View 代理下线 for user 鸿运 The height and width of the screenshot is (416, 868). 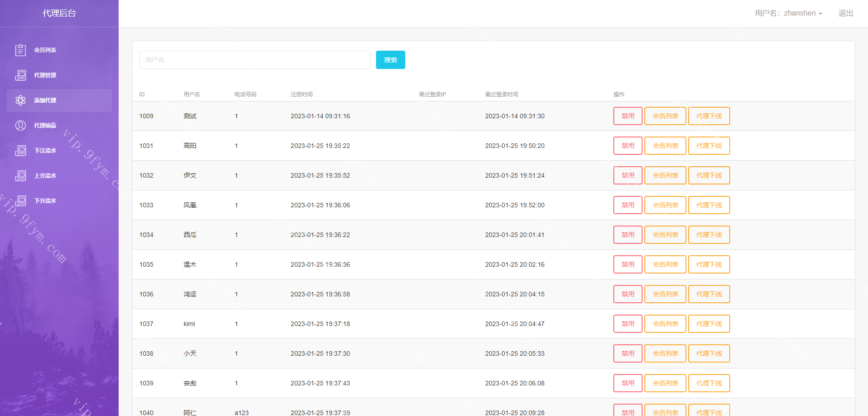(709, 294)
